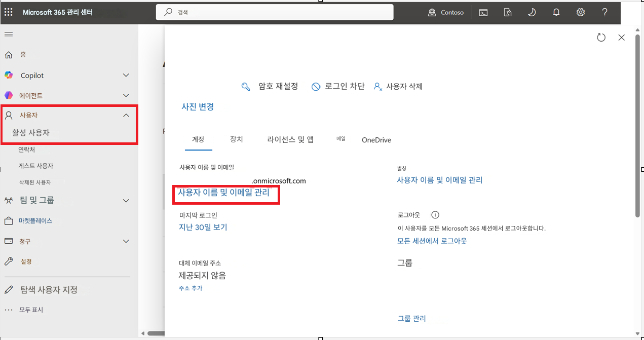Screen dimensions: 644x340
Task: Switch to the 장치 tab
Action: coord(237,139)
